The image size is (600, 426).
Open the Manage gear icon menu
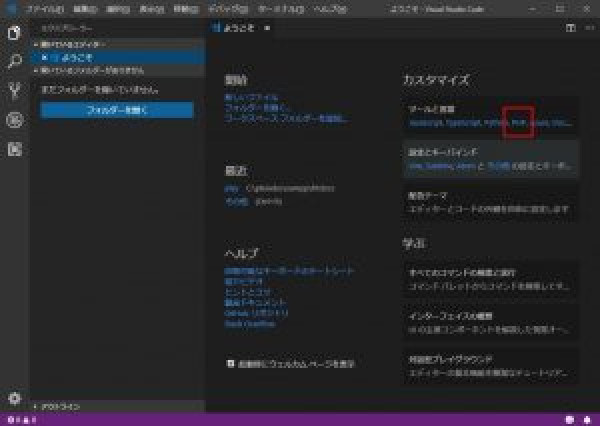pos(15,398)
